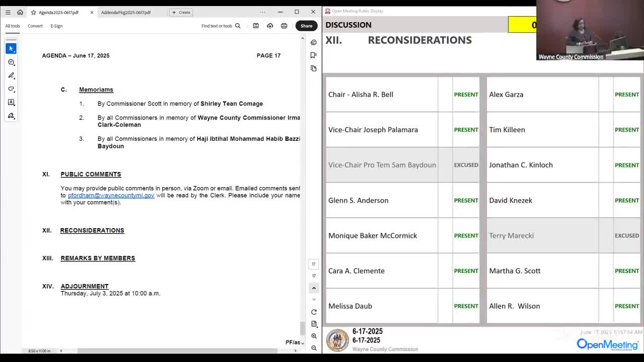This screenshot has height=362, width=644.
Task: Select Alex Garza row
Action: point(563,95)
